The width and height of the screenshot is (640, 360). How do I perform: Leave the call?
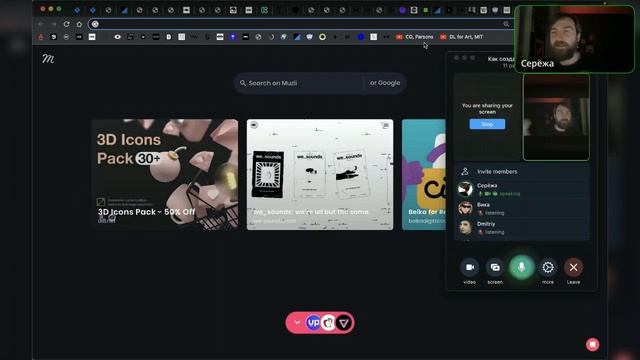573,267
